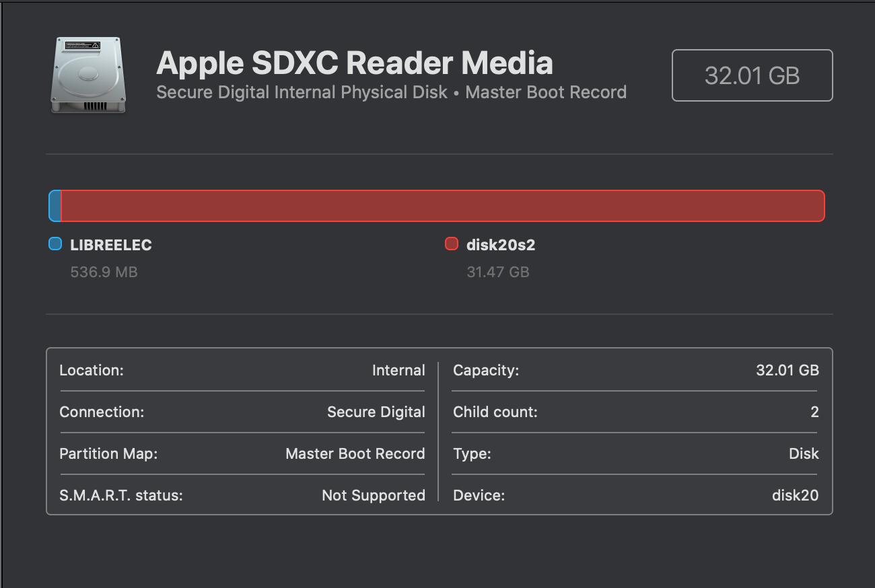Click the Connection value Secure Digital

coord(376,412)
